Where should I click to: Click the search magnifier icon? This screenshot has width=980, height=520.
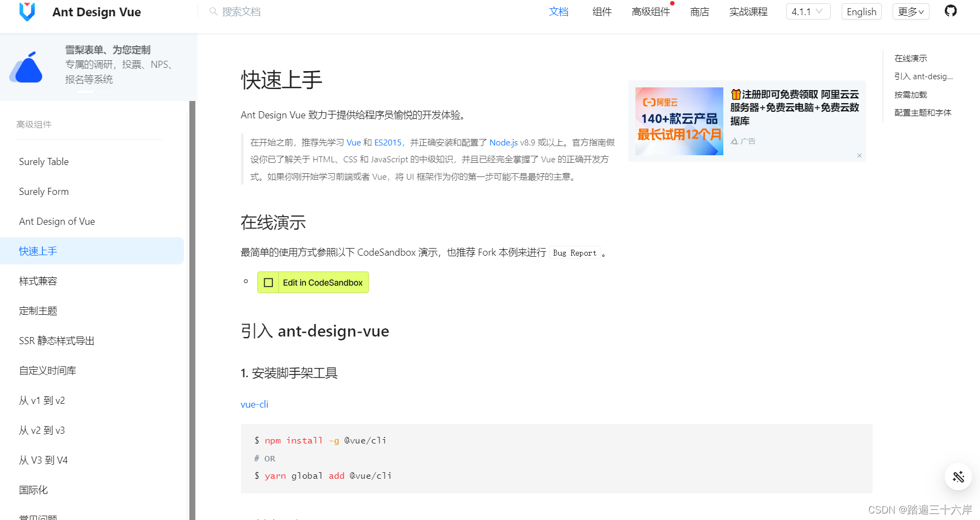pos(213,11)
